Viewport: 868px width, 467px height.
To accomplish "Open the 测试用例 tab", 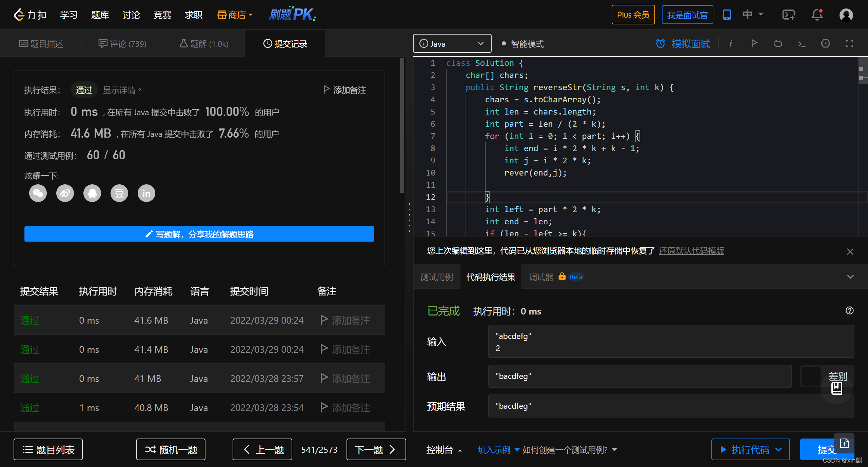I will (x=436, y=277).
